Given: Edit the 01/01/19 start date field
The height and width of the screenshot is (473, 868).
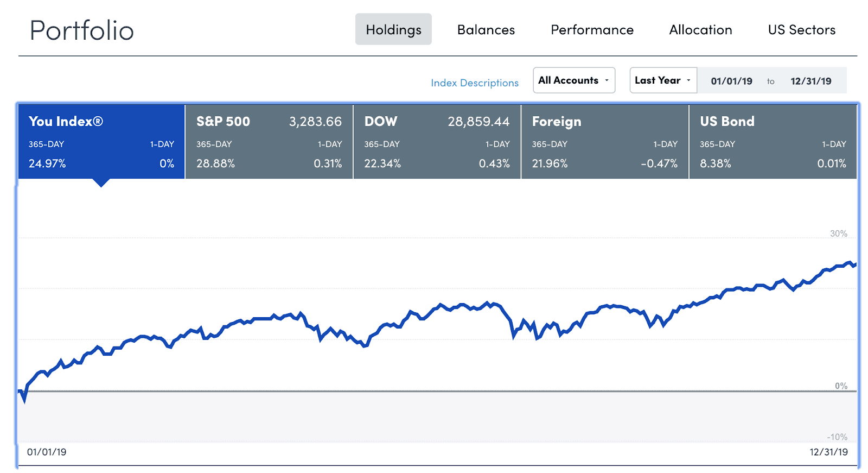Looking at the screenshot, I should tap(731, 81).
